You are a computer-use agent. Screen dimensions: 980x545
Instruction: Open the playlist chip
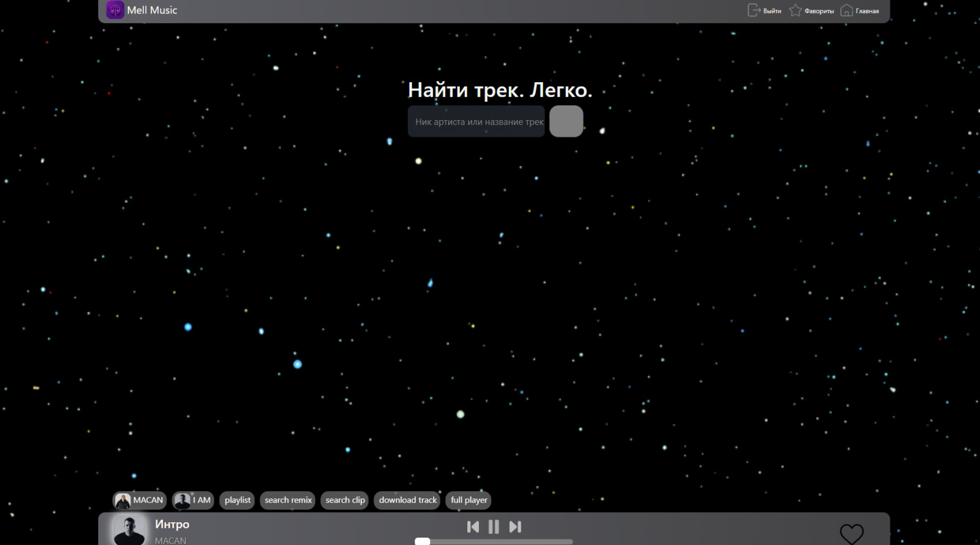click(x=237, y=500)
